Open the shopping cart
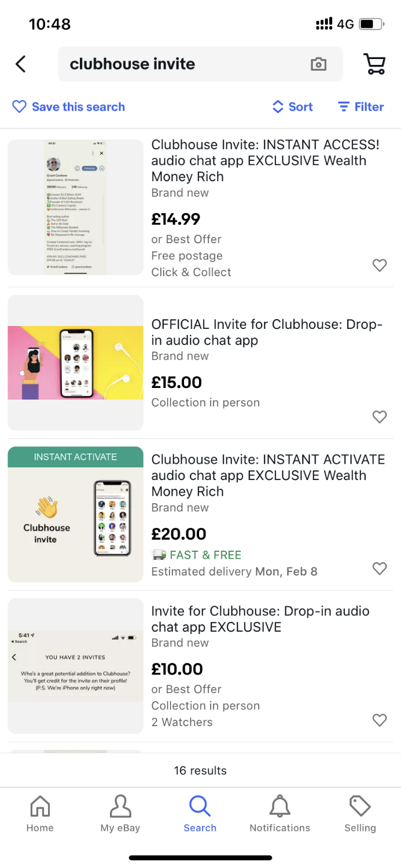This screenshot has width=401, height=868. [x=375, y=64]
